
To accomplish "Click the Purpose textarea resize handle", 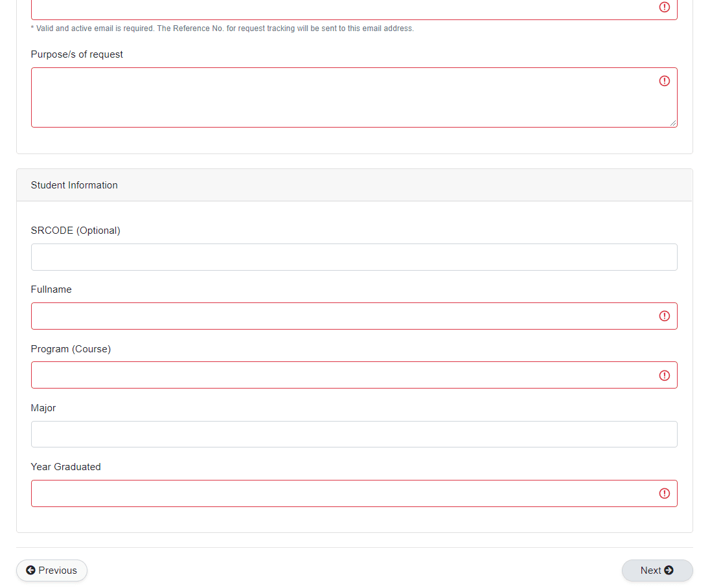I will pos(674,123).
